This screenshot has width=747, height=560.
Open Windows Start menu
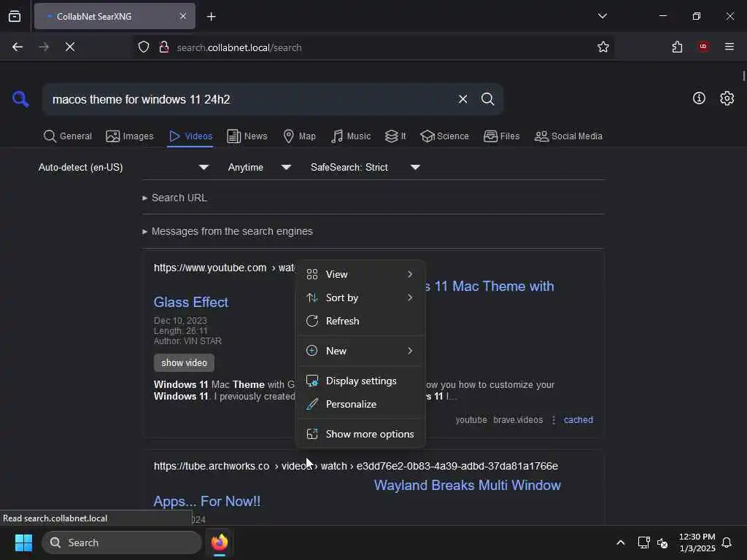(x=23, y=542)
